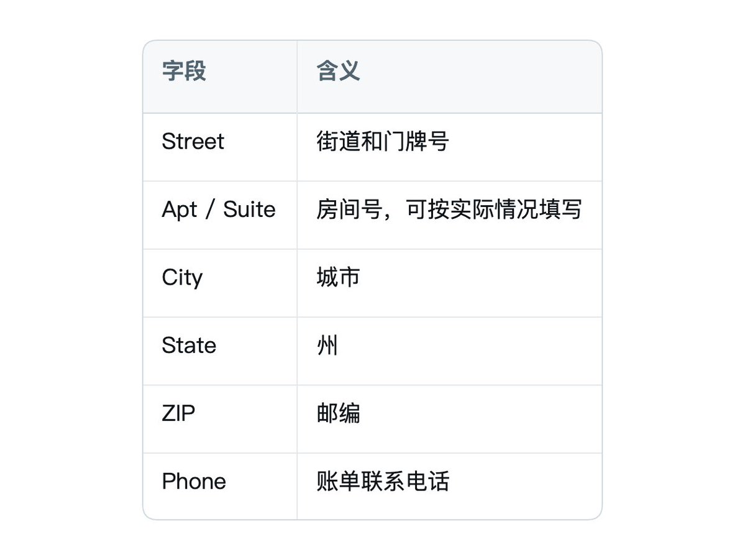Click the 字段 column header
Image resolution: width=745 pixels, height=560 pixels.
coord(220,76)
